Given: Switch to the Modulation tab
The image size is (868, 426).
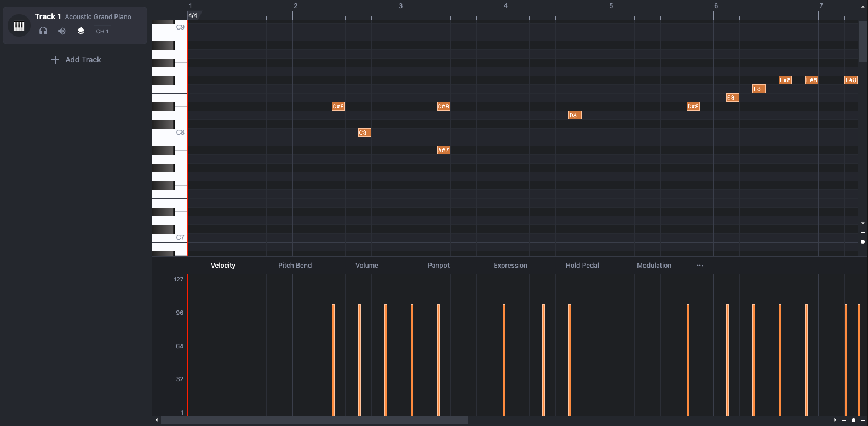Looking at the screenshot, I should tap(654, 266).
